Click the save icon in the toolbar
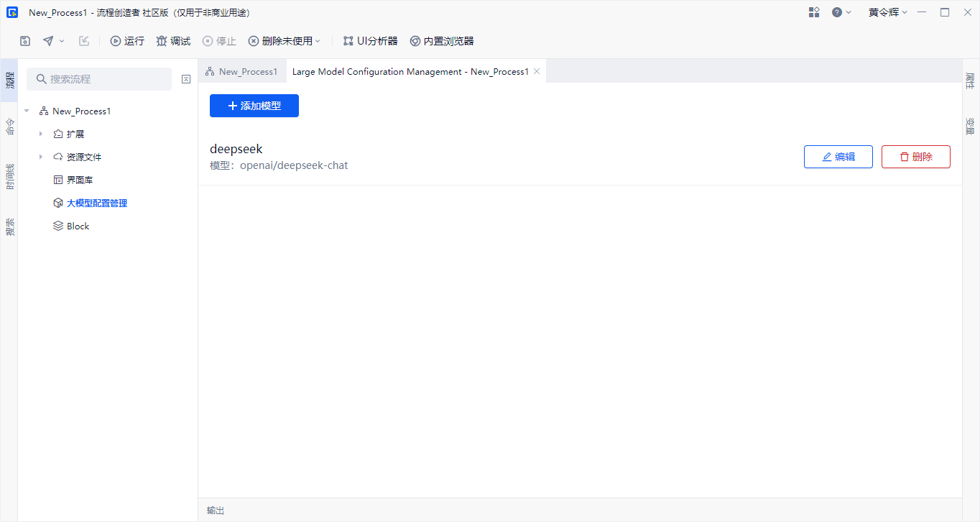The height and width of the screenshot is (522, 980). click(25, 41)
